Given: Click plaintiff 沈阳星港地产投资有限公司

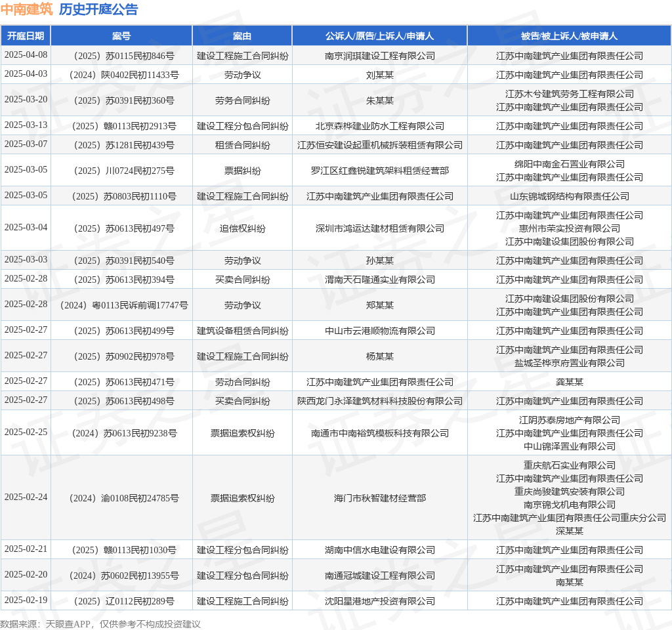Looking at the screenshot, I should pos(379,601).
